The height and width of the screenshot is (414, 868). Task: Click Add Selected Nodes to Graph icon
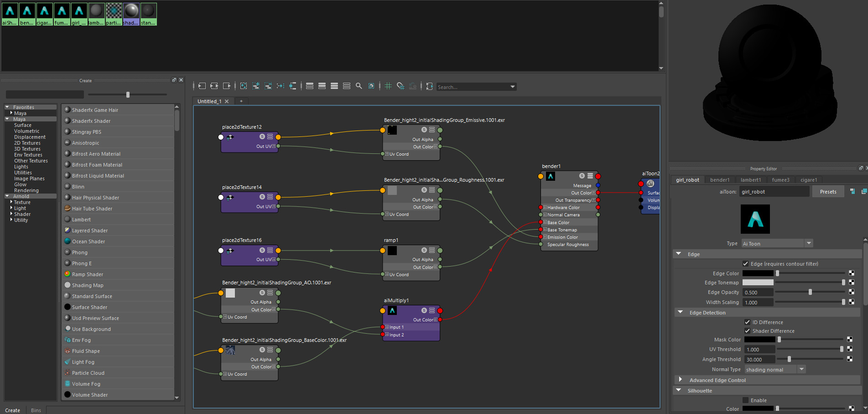coord(256,86)
